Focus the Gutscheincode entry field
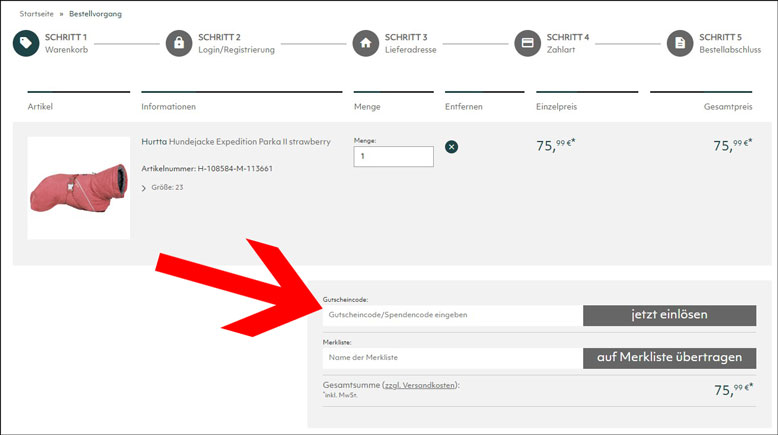 point(450,315)
